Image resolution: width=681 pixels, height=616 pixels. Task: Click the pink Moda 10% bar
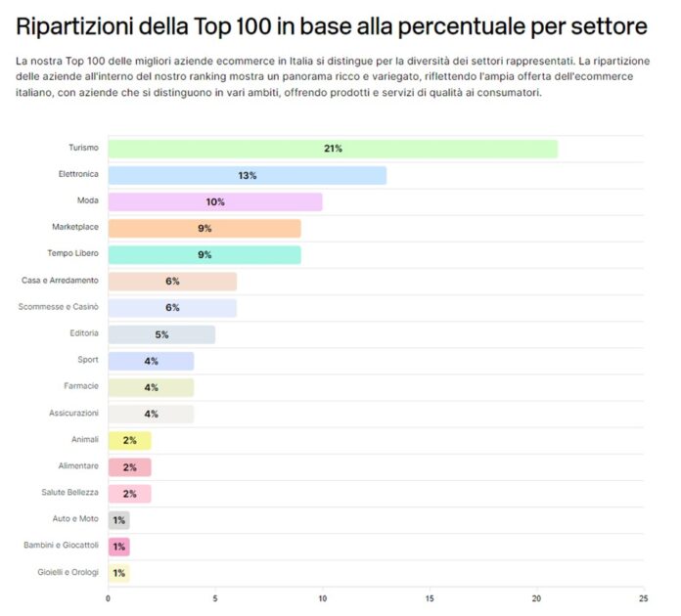(215, 201)
